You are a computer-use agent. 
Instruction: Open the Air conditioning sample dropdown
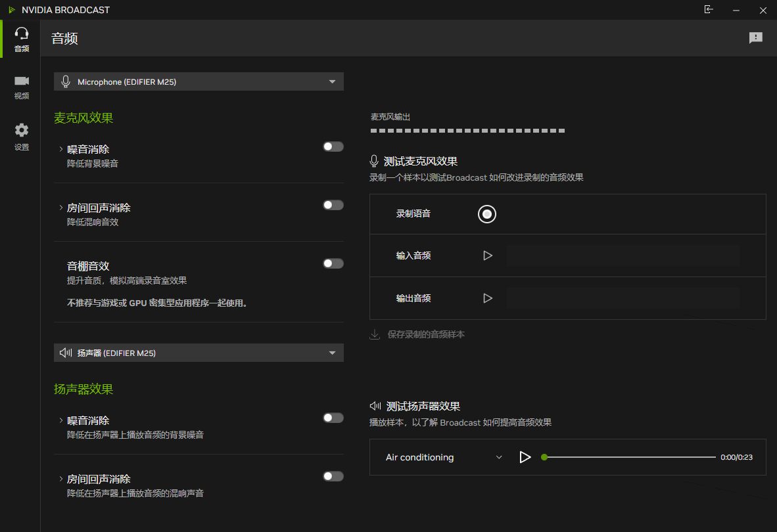tap(444, 457)
